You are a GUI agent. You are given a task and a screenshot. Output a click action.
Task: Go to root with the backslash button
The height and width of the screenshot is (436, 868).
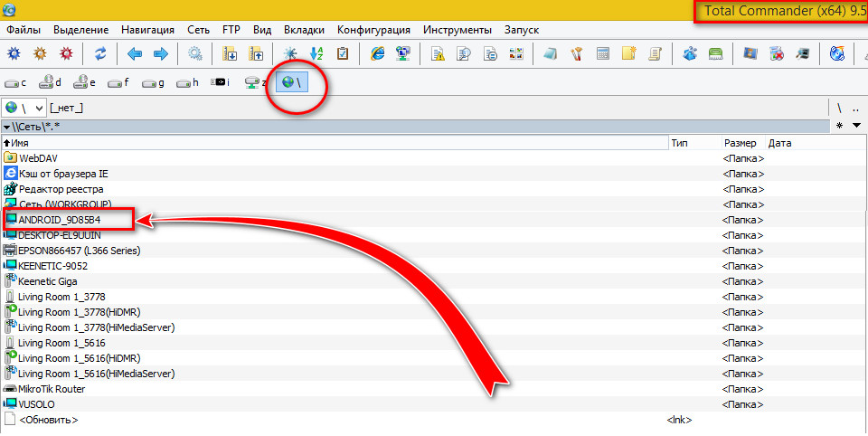coord(840,108)
